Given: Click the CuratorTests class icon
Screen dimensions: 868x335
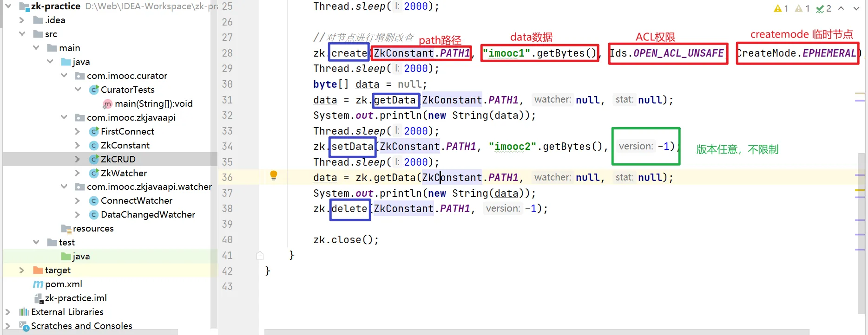Looking at the screenshot, I should [94, 90].
